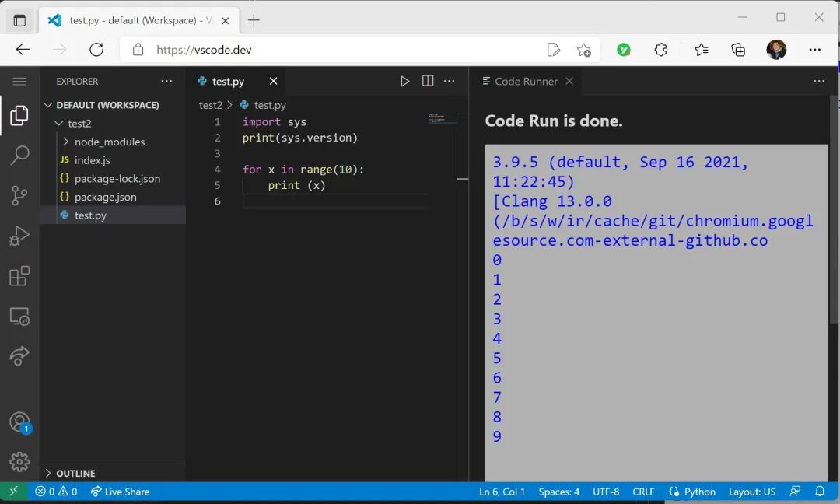840x504 pixels.
Task: Open the Search panel in the activity bar
Action: click(19, 156)
